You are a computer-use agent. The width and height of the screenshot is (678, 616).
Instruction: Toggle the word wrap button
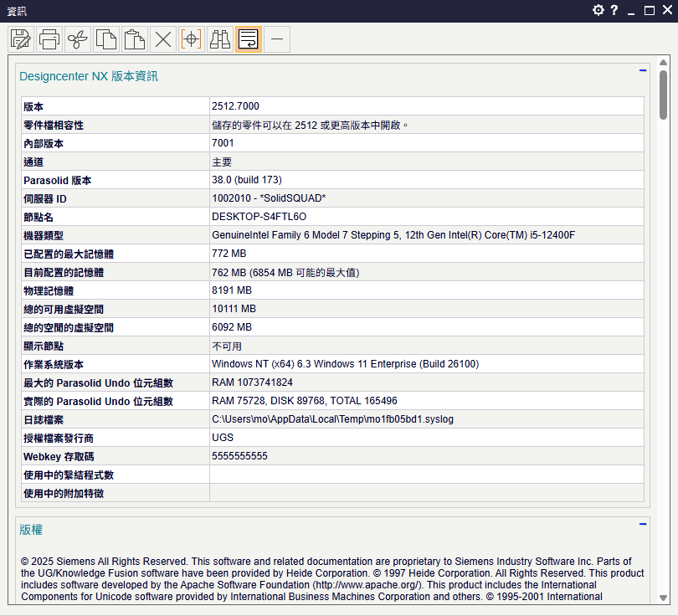click(x=249, y=39)
